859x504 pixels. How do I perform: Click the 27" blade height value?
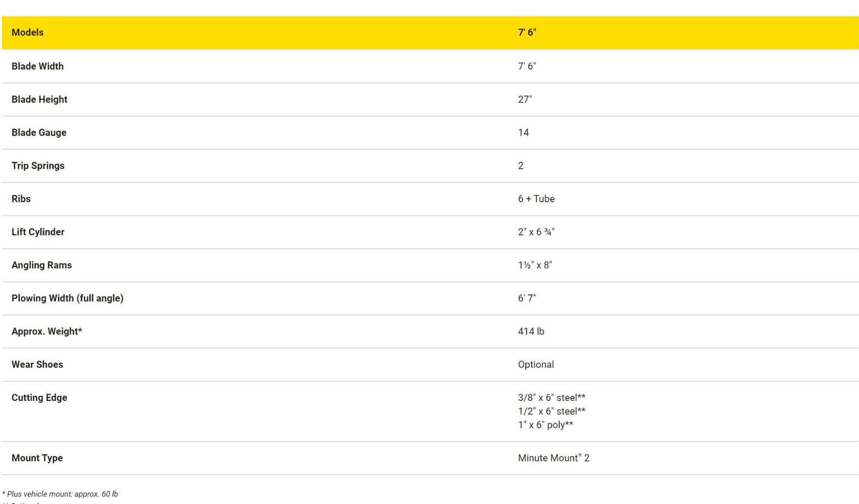click(x=525, y=99)
